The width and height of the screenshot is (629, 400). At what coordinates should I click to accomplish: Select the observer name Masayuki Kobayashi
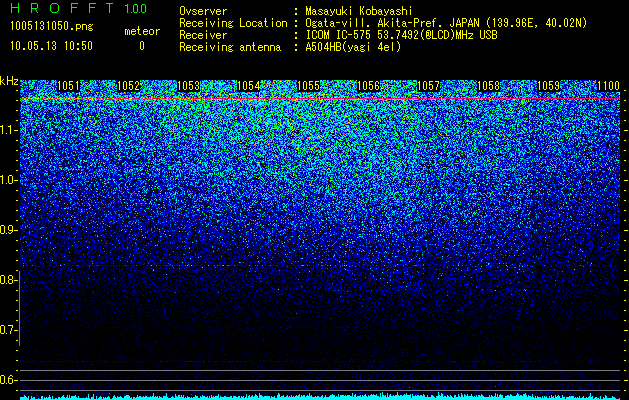click(359, 11)
